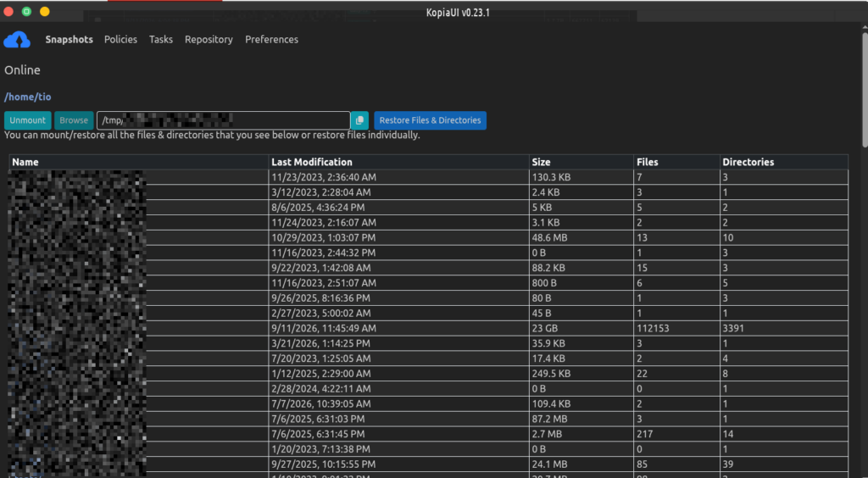Select the row modified 10/29/2023, 1:03:07 PM
868x478 pixels.
pyautogui.click(x=428, y=237)
